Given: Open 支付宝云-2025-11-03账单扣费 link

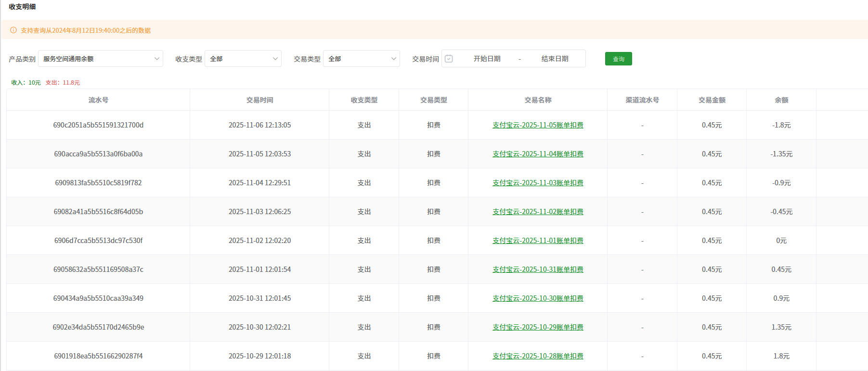Looking at the screenshot, I should 538,183.
